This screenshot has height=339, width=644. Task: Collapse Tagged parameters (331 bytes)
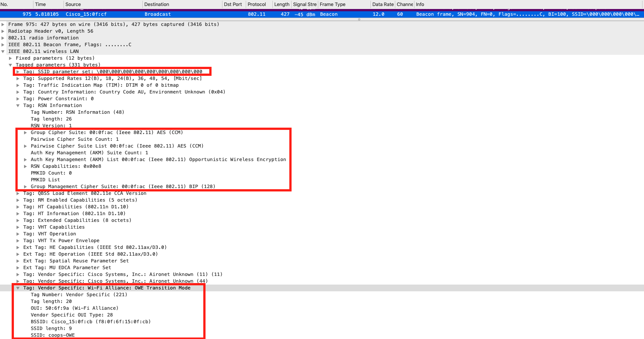[x=11, y=65]
